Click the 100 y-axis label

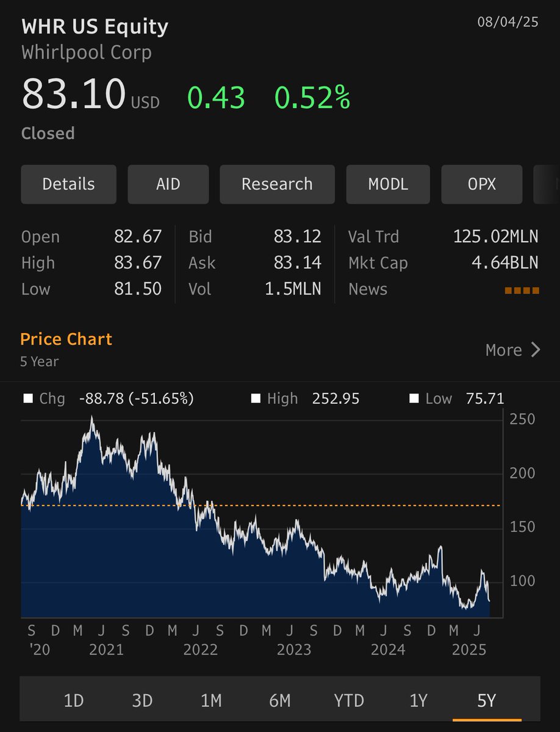coord(524,581)
